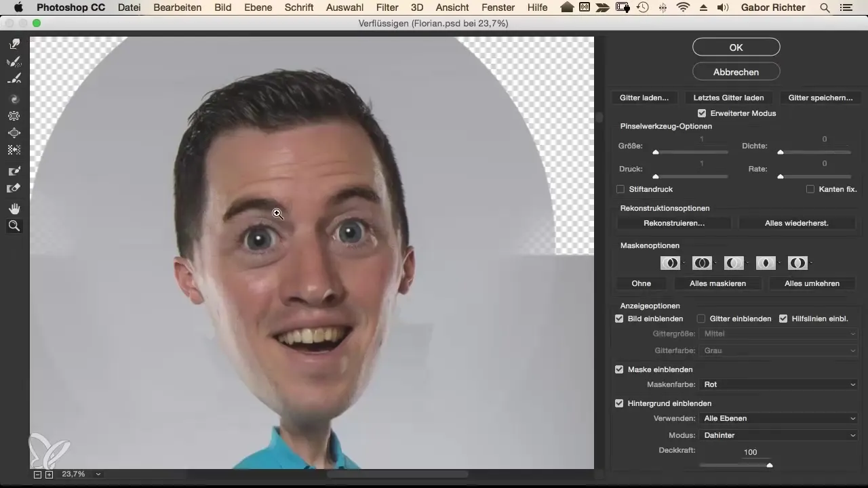868x488 pixels.
Task: Select the Push Left tool
Action: (x=14, y=150)
